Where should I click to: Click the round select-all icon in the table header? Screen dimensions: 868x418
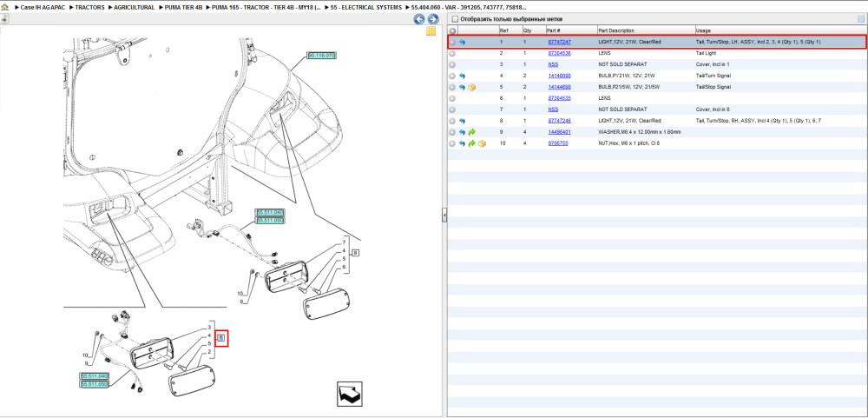452,30
